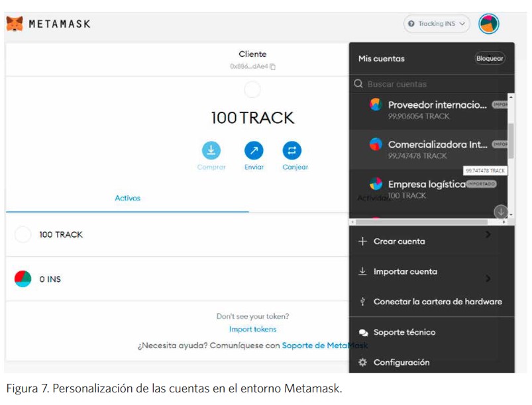This screenshot has height=405, width=532.
Task: Click the Configuración gear icon
Action: (362, 362)
